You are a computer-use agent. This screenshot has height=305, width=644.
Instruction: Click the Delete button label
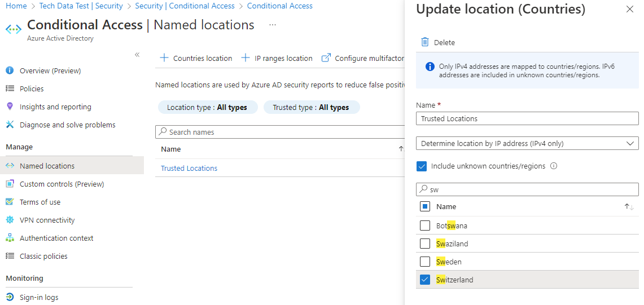[444, 43]
